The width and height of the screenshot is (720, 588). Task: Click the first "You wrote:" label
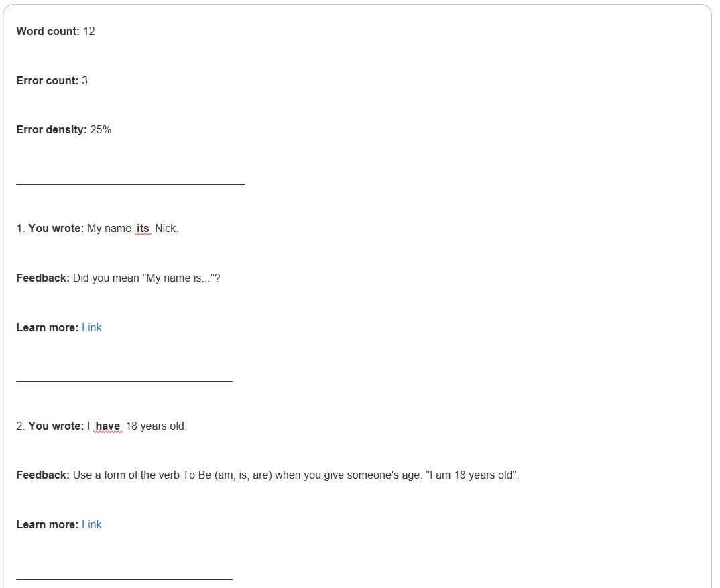coord(56,229)
